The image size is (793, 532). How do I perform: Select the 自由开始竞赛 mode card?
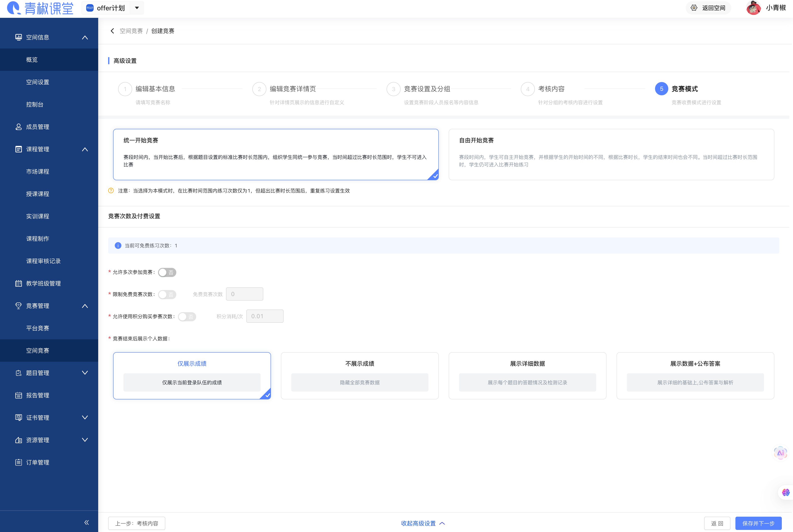[611, 154]
